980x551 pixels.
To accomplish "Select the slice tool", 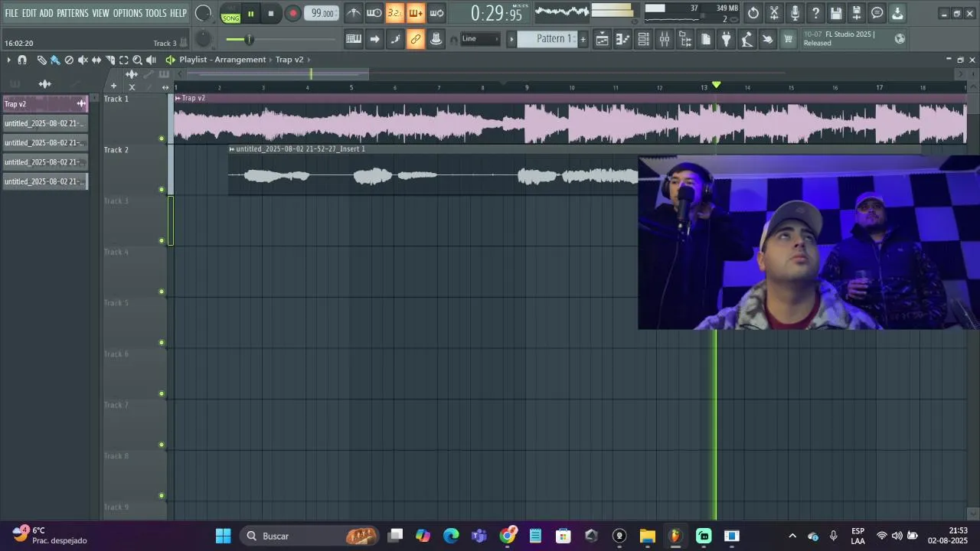I will [x=110, y=60].
